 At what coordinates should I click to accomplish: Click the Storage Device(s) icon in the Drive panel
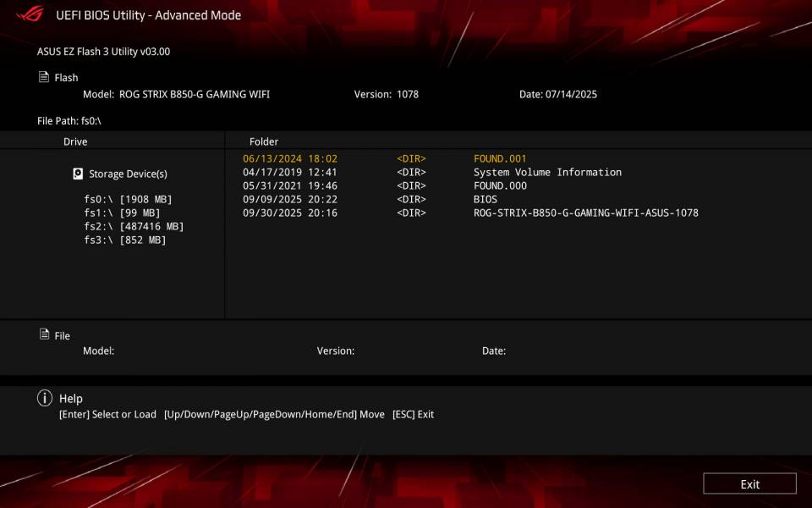79,173
